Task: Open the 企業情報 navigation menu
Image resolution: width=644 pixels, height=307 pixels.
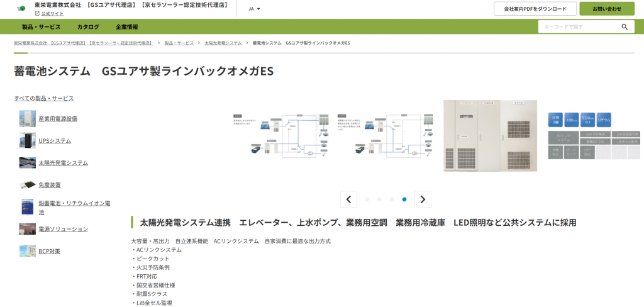Action: 127,27
